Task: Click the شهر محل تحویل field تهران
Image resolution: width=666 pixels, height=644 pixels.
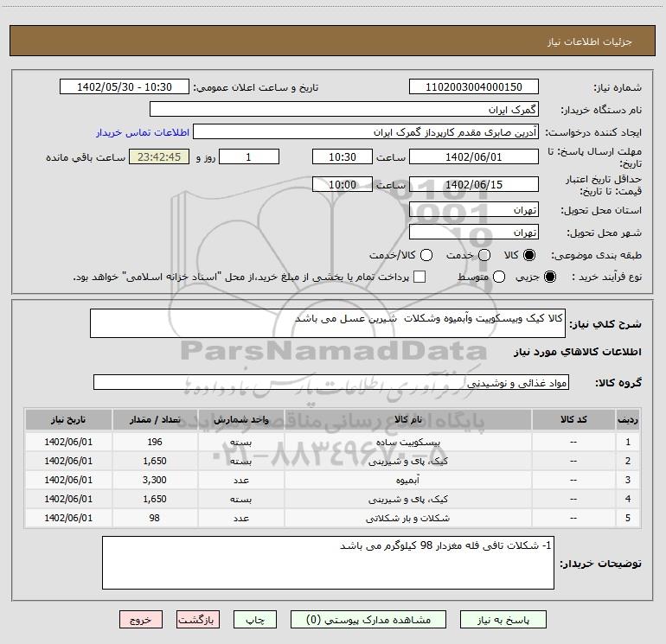Action: point(474,233)
